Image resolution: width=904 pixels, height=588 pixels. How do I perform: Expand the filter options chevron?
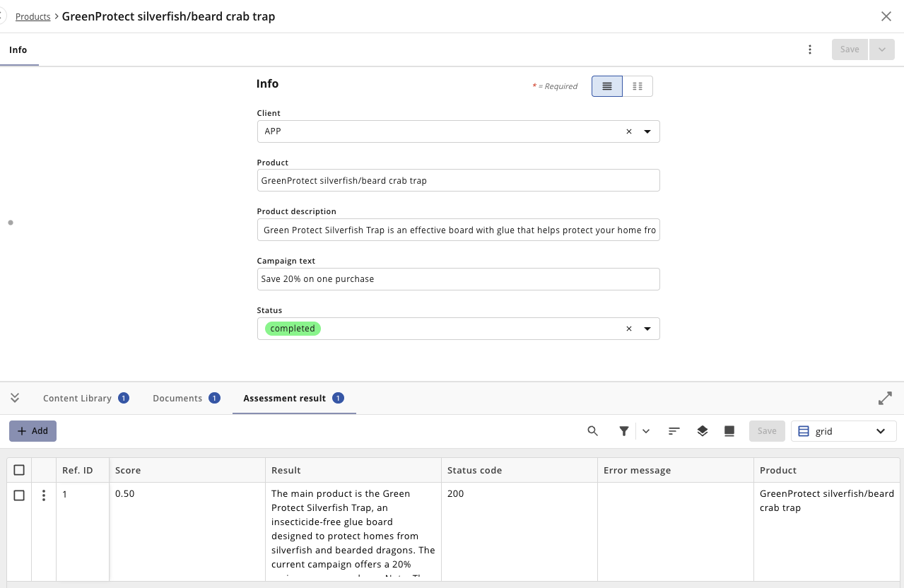pos(646,431)
